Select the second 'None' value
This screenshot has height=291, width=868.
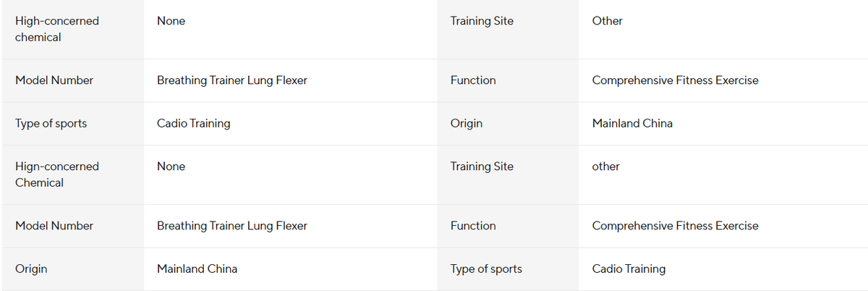coord(171,166)
